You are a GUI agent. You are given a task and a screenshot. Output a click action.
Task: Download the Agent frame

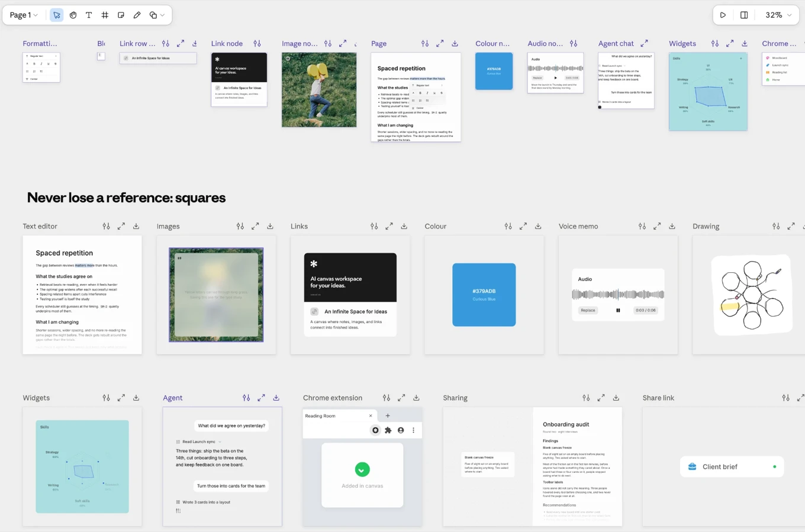pos(276,398)
